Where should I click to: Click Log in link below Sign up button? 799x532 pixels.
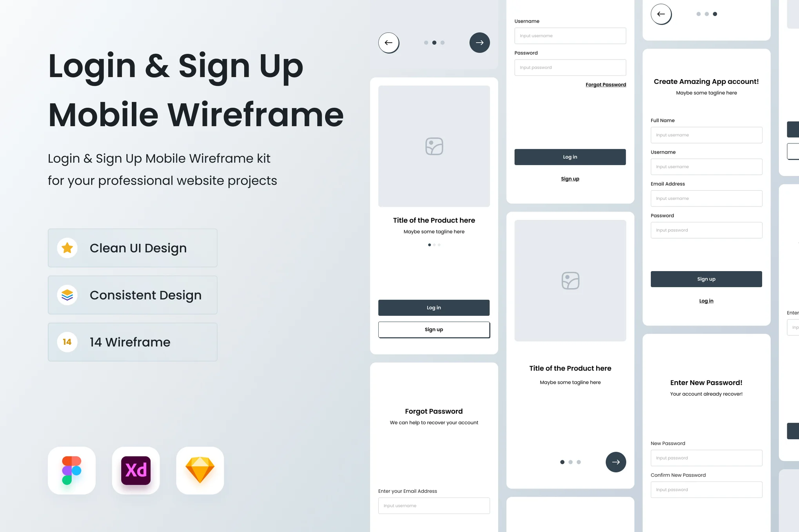(706, 300)
